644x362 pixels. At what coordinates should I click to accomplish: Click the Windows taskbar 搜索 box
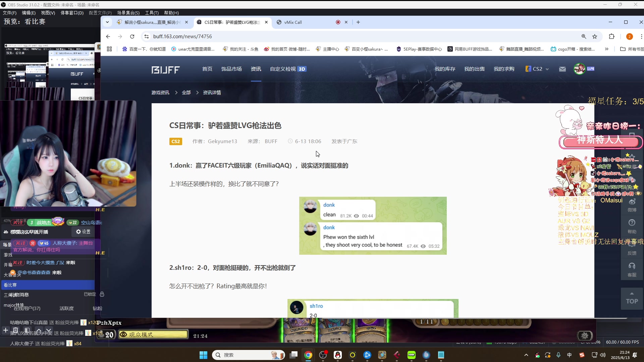248,355
